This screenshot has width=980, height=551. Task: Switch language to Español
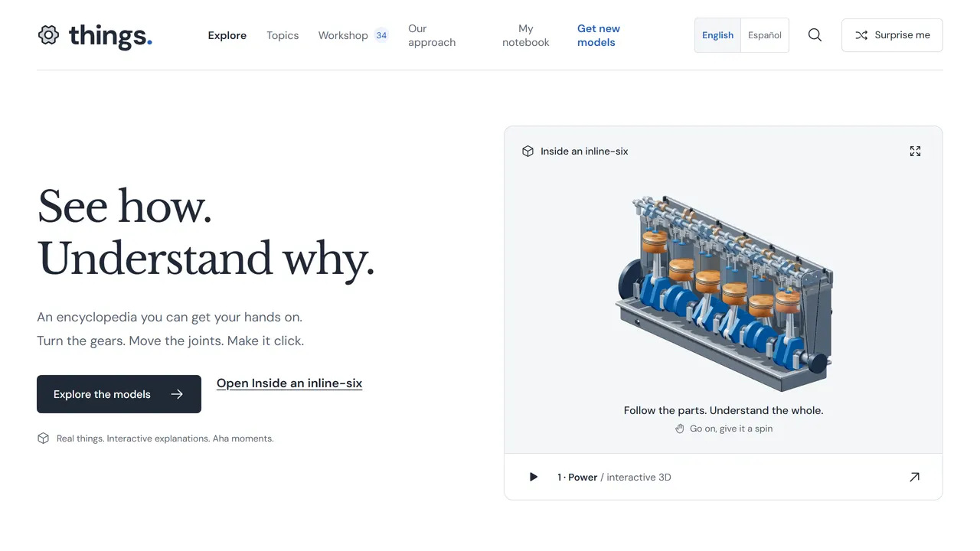pyautogui.click(x=765, y=35)
